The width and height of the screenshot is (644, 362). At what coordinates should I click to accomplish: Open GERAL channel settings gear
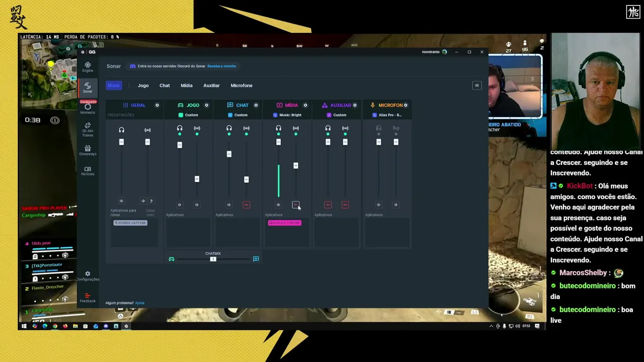coord(157,105)
